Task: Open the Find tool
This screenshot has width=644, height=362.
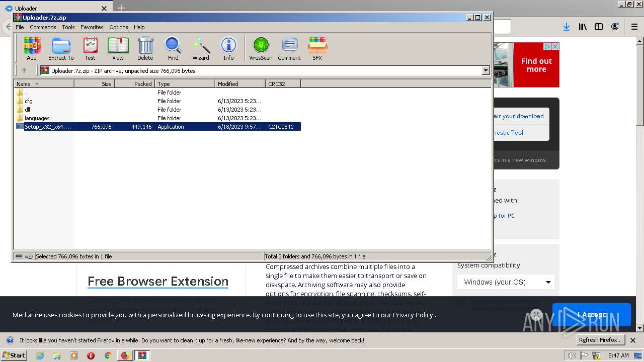Action: tap(173, 49)
